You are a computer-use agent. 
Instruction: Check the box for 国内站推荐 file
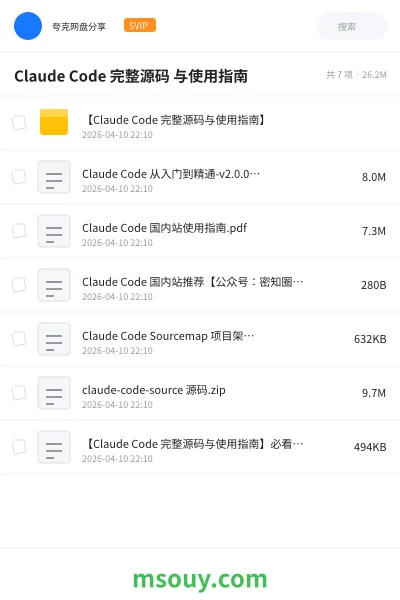click(19, 285)
